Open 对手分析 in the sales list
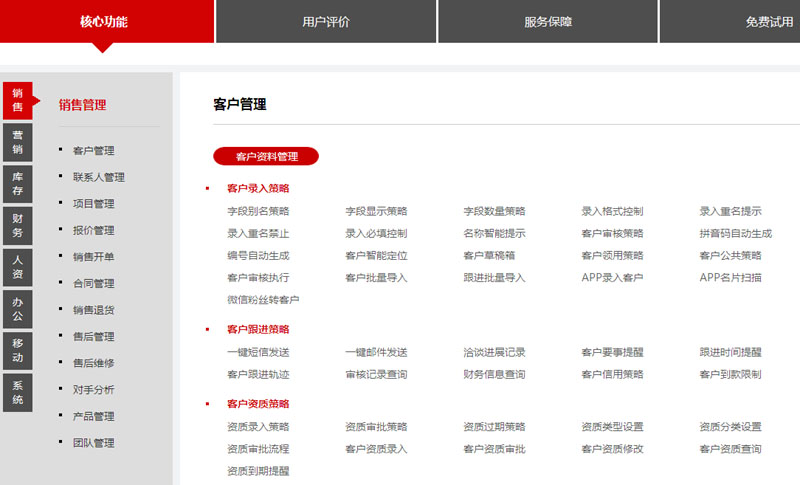 pyautogui.click(x=93, y=389)
